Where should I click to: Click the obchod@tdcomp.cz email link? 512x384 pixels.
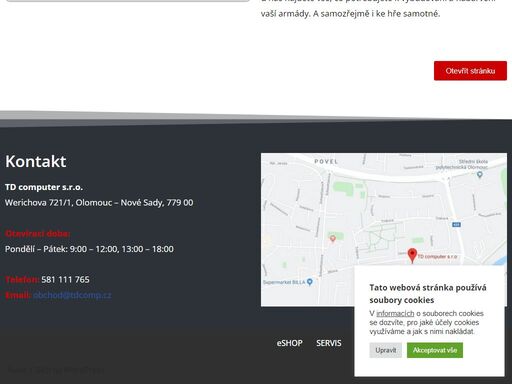(x=72, y=295)
